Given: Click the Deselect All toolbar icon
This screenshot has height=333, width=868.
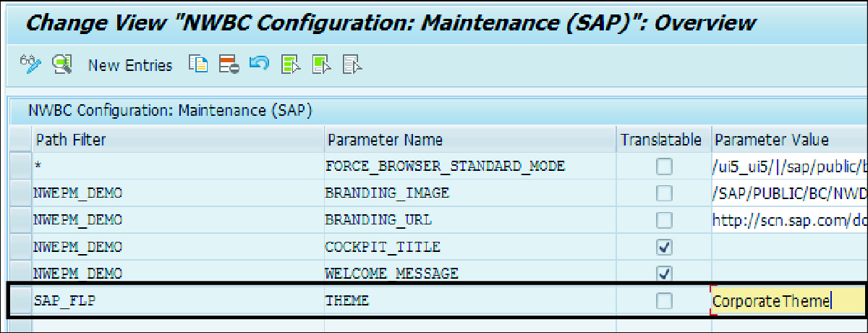Looking at the screenshot, I should (352, 64).
